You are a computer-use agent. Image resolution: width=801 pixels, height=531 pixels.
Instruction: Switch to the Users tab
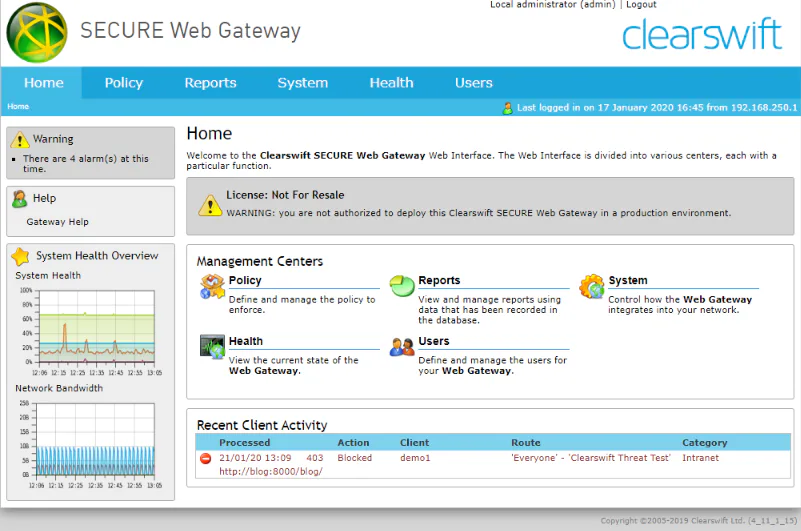point(474,83)
